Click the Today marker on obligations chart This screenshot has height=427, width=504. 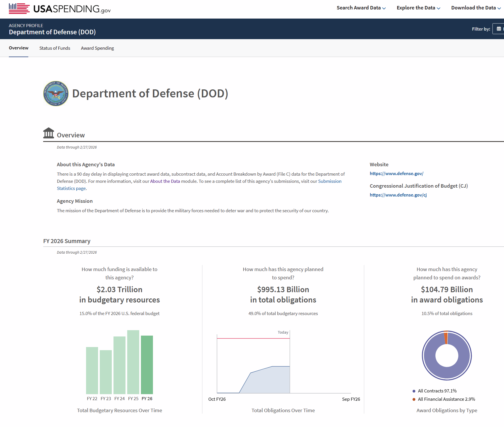[283, 332]
